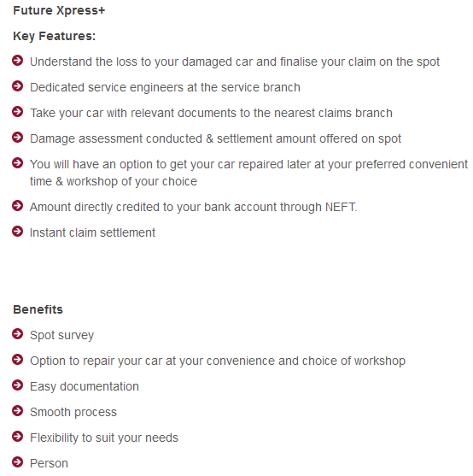Click the 'Benefits' heading
Image resolution: width=473 pixels, height=476 pixels.
(38, 309)
